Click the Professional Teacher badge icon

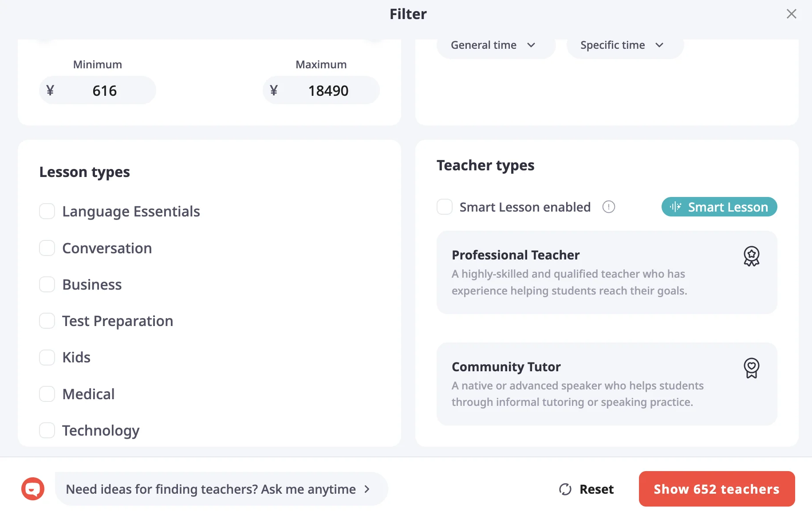point(751,256)
